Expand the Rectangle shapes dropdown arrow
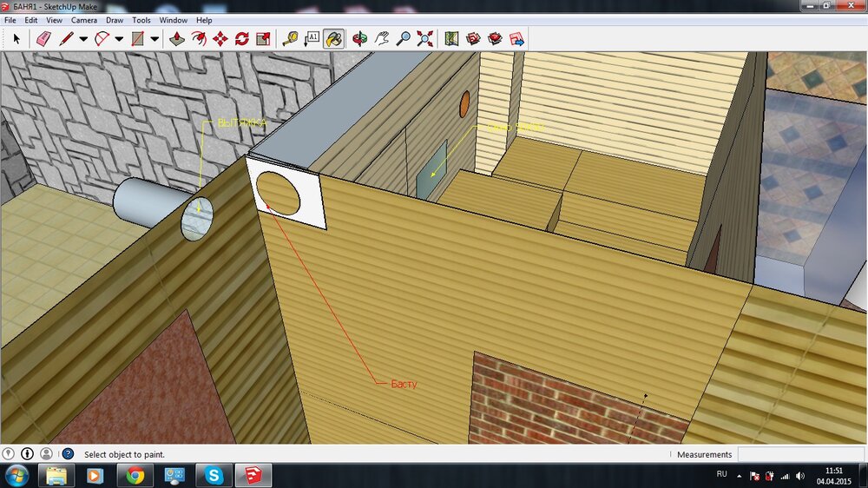Viewport: 868px width, 488px height. coord(155,38)
